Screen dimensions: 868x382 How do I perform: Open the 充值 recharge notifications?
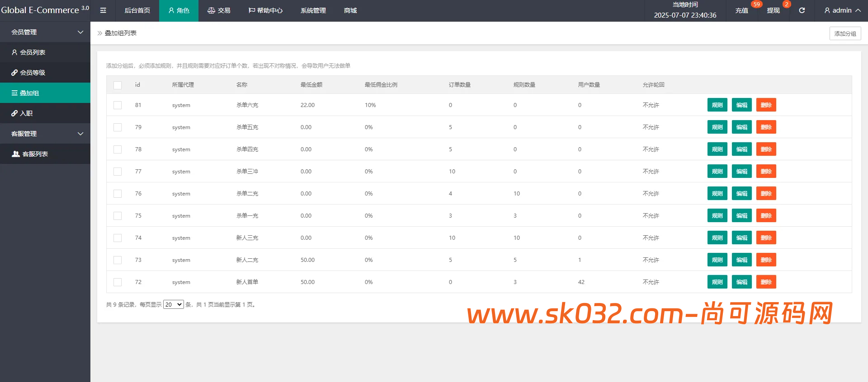tap(742, 10)
